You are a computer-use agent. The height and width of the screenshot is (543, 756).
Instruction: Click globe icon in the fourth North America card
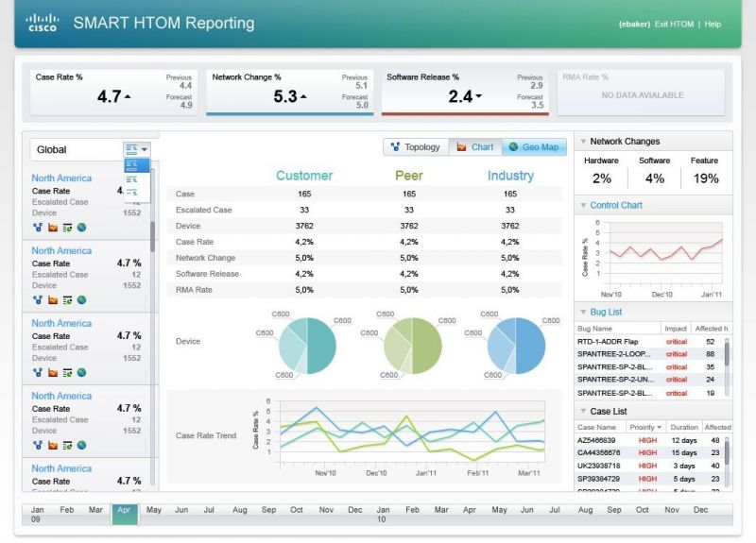(82, 445)
